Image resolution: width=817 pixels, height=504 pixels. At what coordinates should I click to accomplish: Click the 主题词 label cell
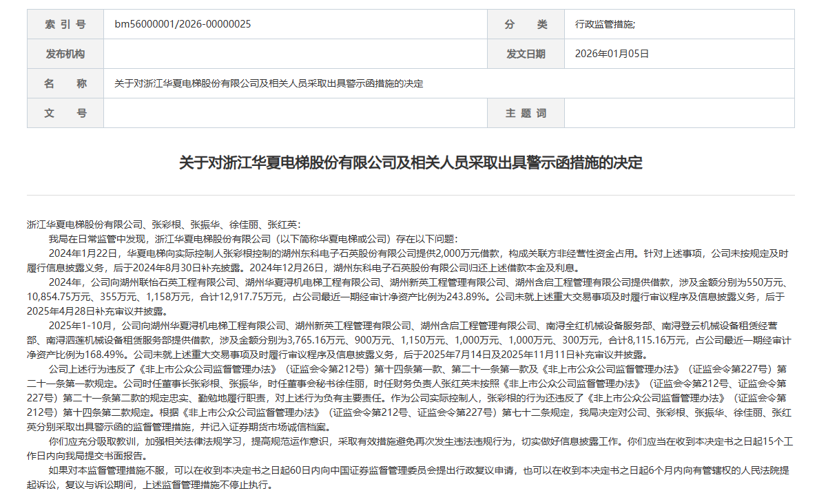pyautogui.click(x=526, y=113)
